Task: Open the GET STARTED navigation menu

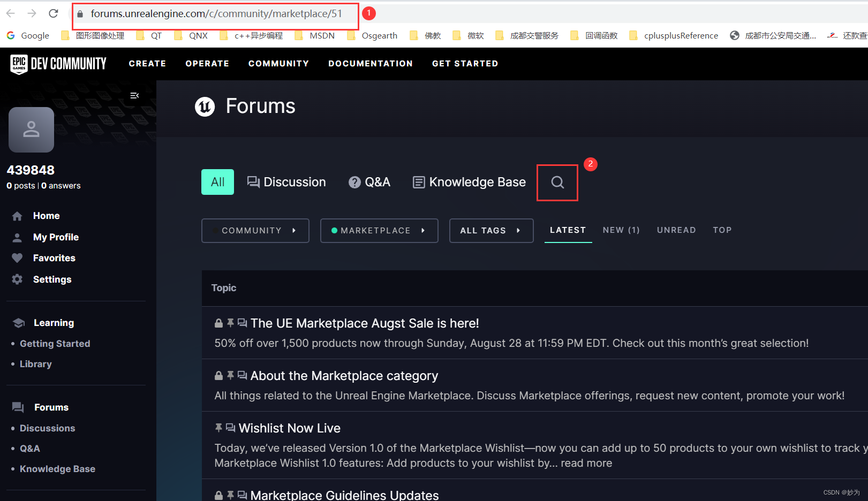Action: (465, 64)
